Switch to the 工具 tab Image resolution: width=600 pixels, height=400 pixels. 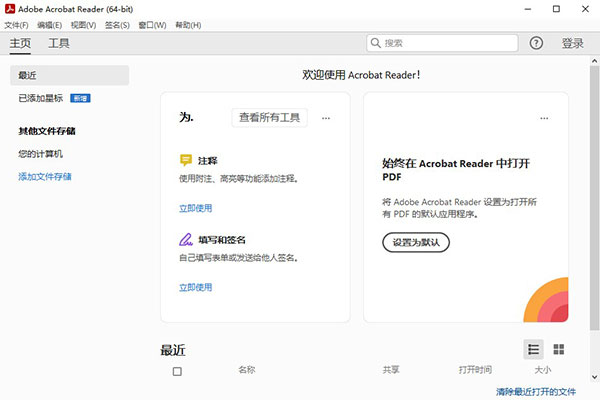pyautogui.click(x=59, y=43)
